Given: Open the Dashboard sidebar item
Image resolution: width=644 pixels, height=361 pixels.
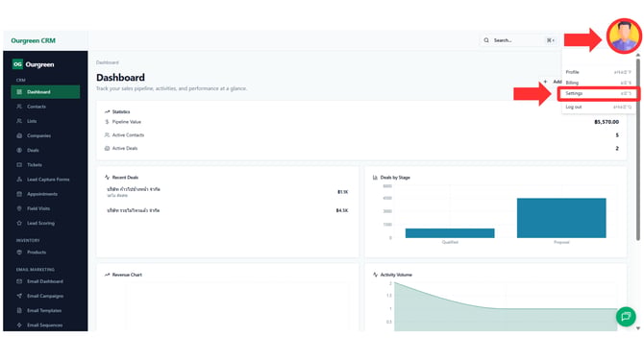Looking at the screenshot, I should (45, 92).
